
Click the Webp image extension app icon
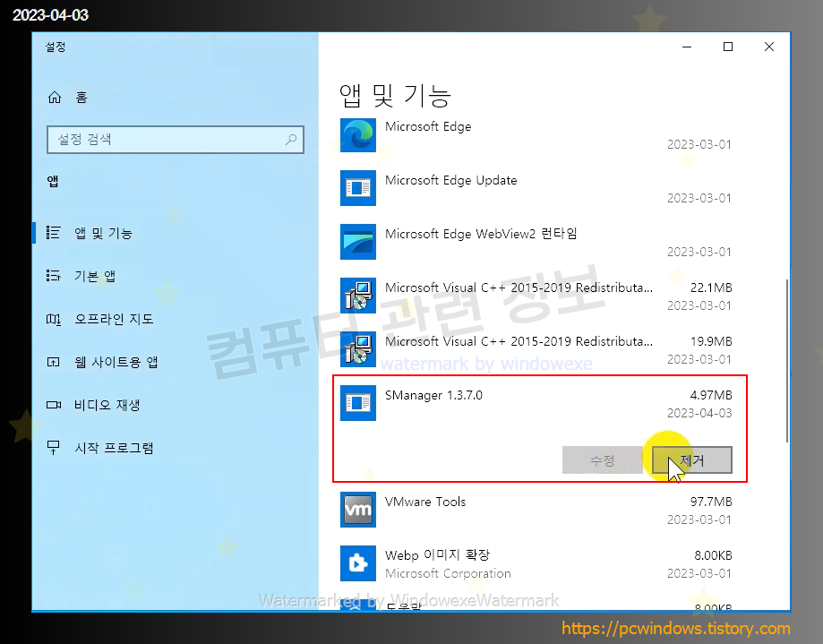358,563
